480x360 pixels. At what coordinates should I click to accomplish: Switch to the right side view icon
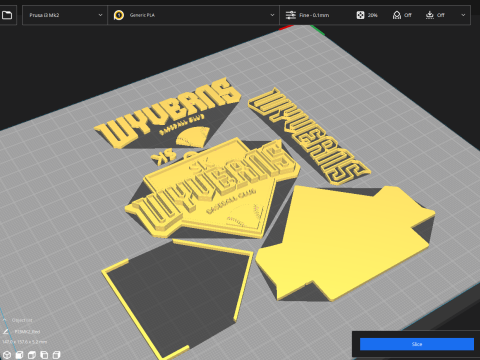coord(57,355)
